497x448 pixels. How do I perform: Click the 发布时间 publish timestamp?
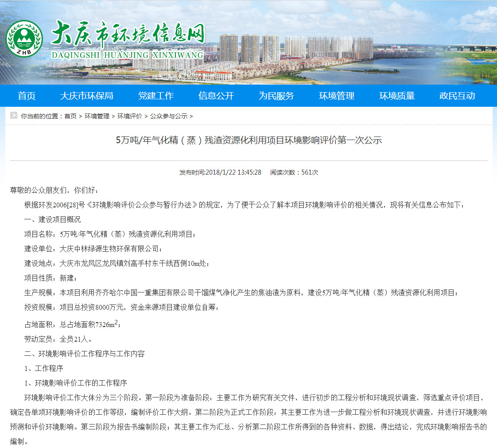[220, 172]
